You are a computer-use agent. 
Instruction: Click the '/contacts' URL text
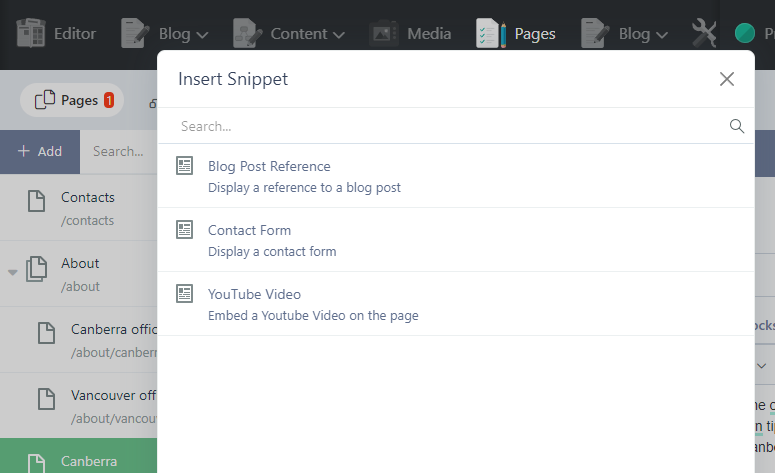87,220
